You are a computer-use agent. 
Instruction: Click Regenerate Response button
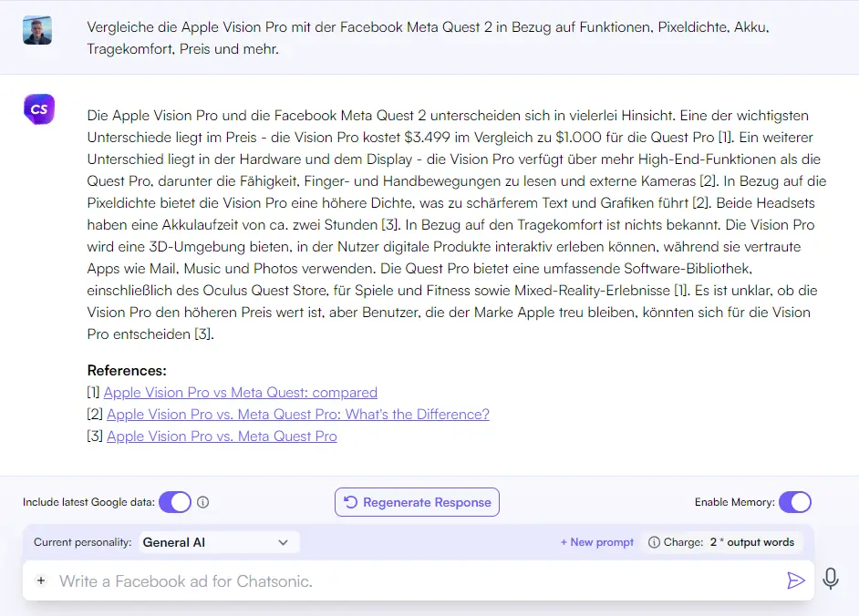click(x=417, y=502)
